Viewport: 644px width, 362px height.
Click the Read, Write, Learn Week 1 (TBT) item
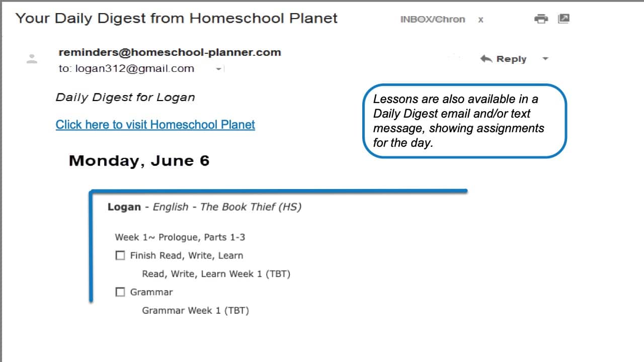[x=216, y=274]
